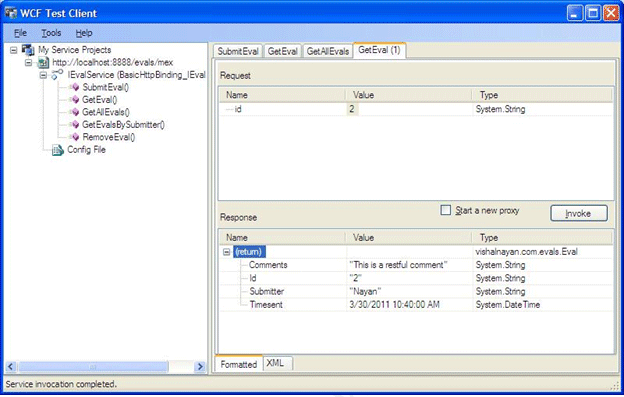Click the Response Value column header
Viewport: 624px width, 397px height.
click(408, 237)
